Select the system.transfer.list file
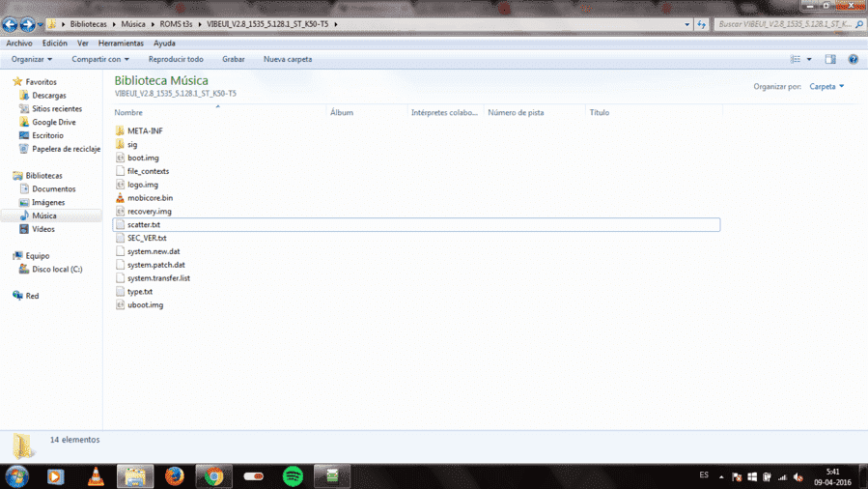This screenshot has height=489, width=868. 158,278
